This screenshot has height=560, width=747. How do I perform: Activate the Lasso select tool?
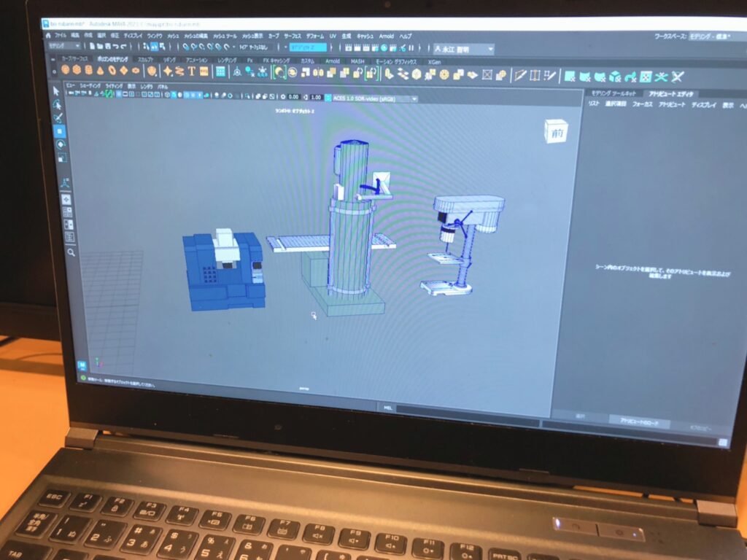pyautogui.click(x=58, y=105)
